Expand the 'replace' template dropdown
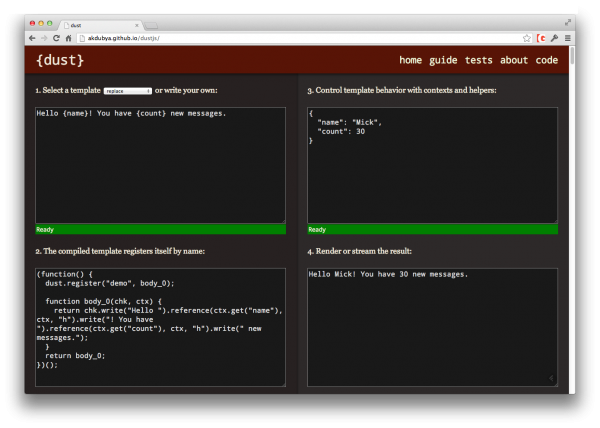Screen dimensions: 600x428 pos(128,91)
